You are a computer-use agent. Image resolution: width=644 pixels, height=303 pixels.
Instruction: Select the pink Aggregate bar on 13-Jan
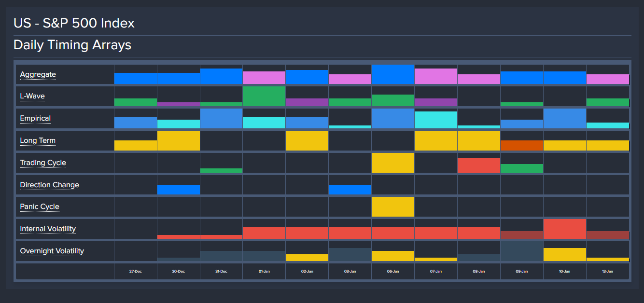tap(608, 79)
